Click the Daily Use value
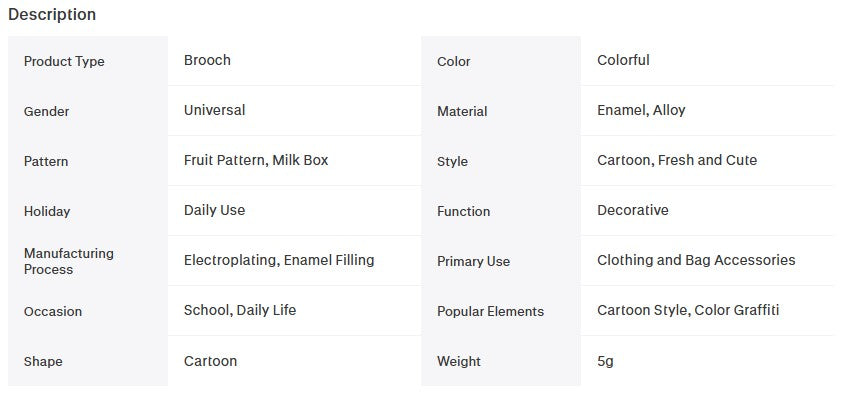 coord(214,210)
